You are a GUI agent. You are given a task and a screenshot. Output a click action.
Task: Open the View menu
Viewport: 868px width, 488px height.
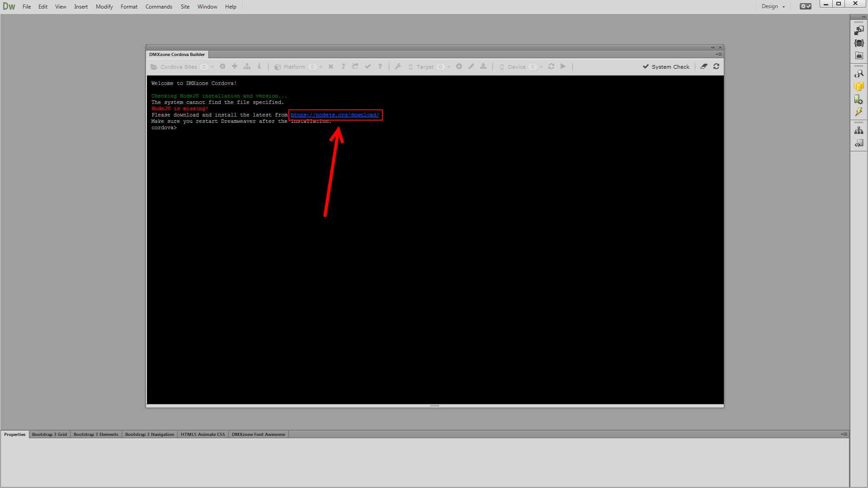click(61, 7)
